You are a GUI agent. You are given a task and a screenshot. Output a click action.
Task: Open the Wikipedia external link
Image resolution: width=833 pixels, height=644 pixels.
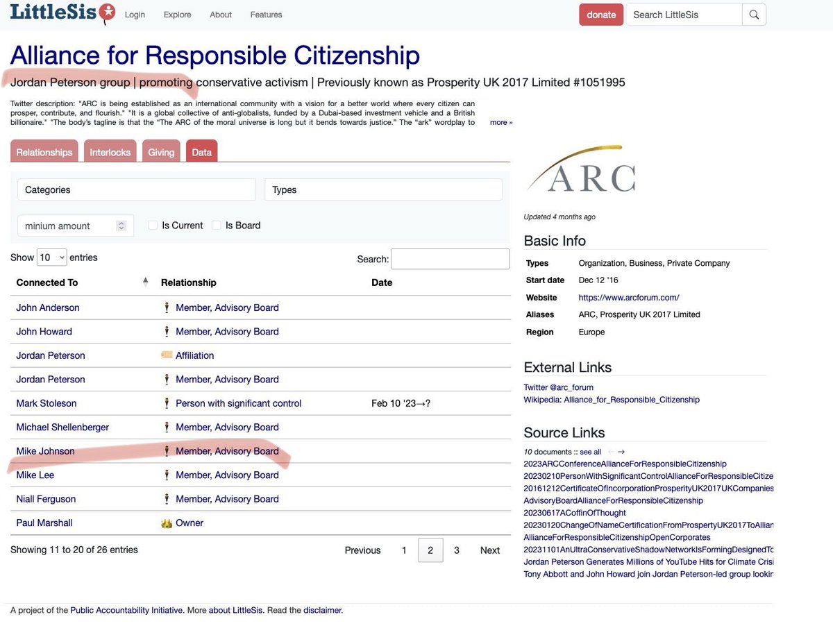[612, 400]
